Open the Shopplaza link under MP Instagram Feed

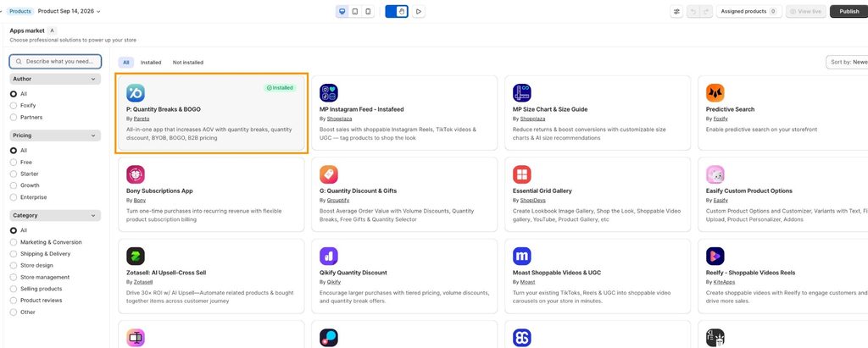tap(339, 119)
